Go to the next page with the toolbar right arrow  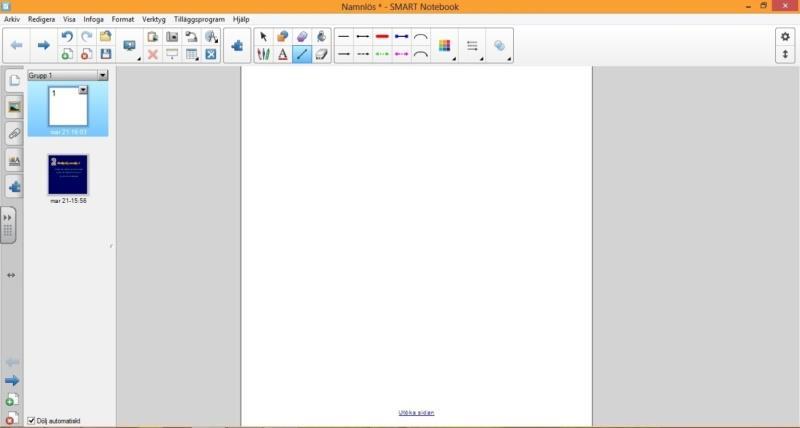tap(43, 45)
